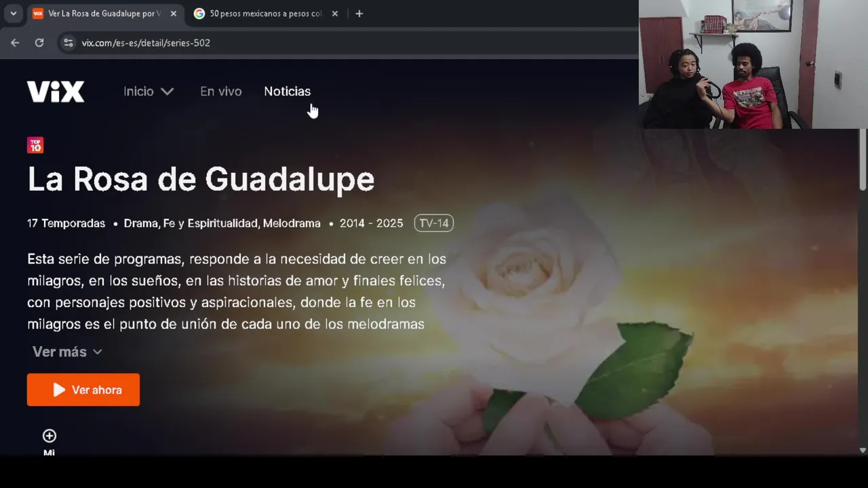This screenshot has height=488, width=868.
Task: Expand description with Ver más
Action: coord(67,352)
